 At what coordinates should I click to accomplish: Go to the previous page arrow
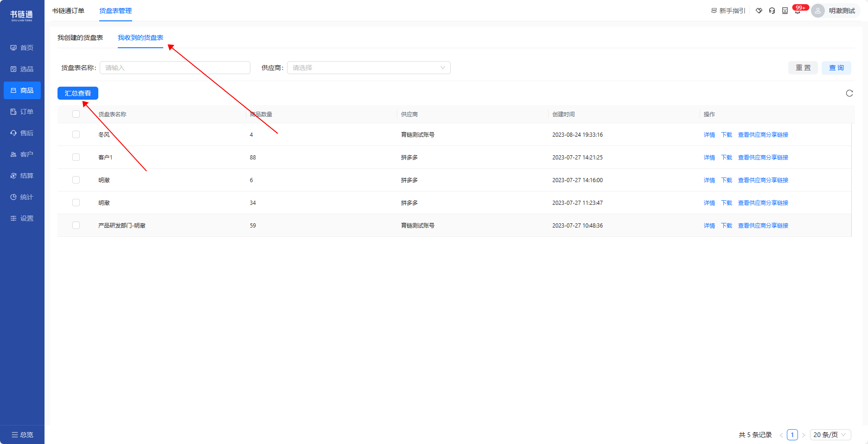tap(781, 435)
